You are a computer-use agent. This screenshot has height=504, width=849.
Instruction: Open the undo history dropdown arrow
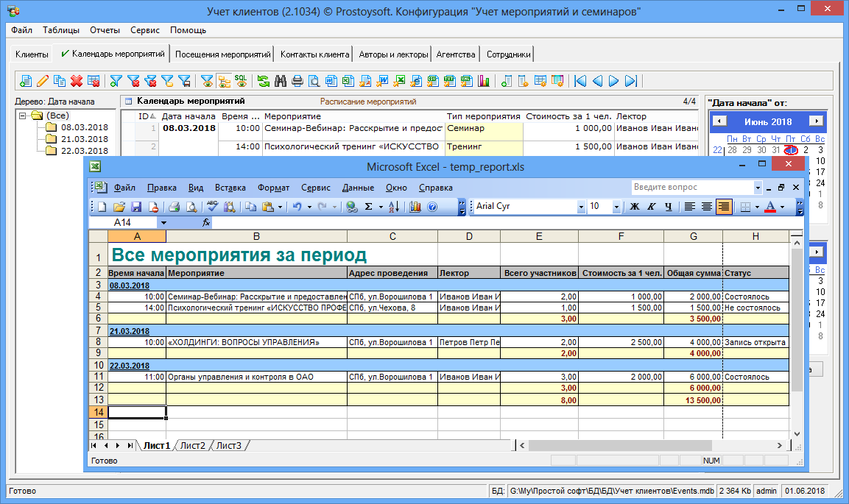(309, 207)
